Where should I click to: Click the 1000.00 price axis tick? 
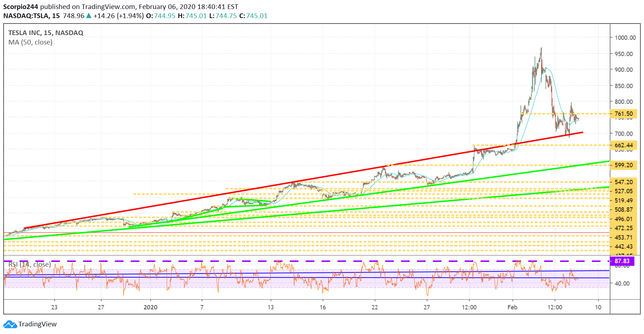point(625,38)
